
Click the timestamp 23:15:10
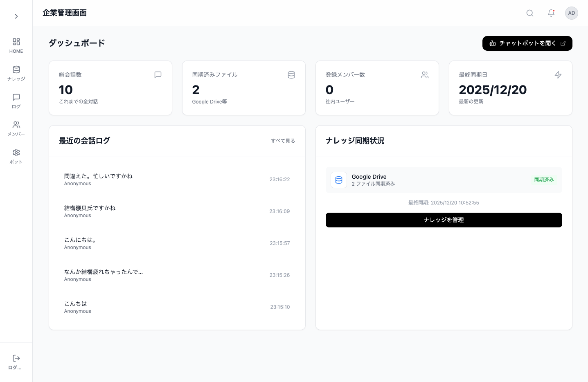280,307
